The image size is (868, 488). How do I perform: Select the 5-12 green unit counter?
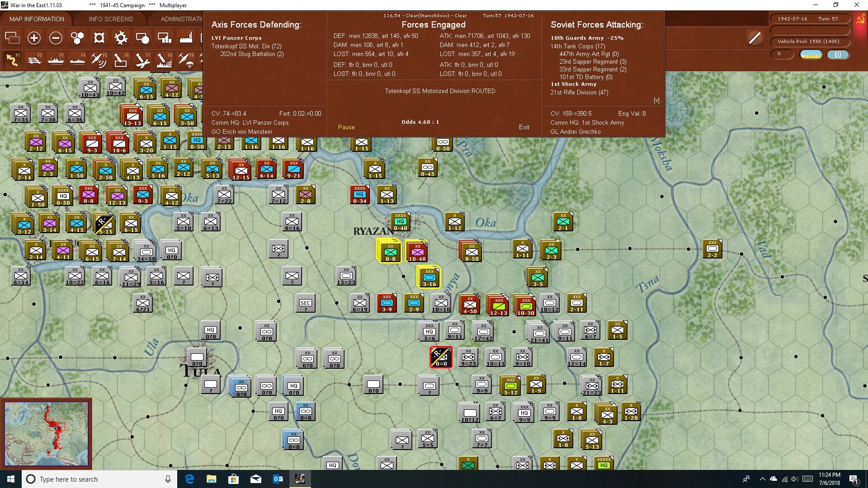[x=511, y=385]
